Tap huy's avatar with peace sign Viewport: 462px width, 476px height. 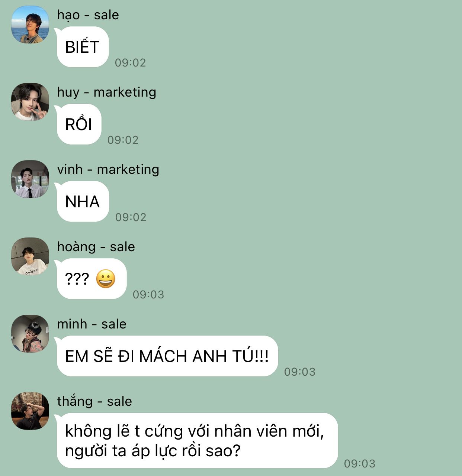pyautogui.click(x=30, y=102)
